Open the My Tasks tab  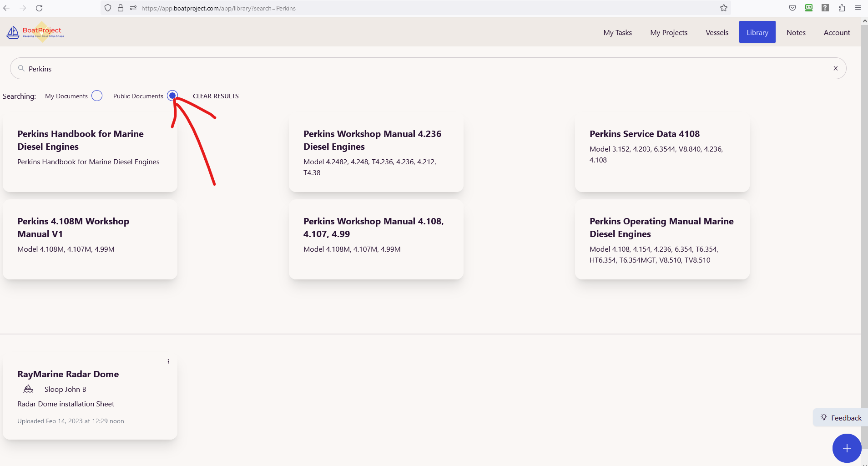pyautogui.click(x=617, y=32)
